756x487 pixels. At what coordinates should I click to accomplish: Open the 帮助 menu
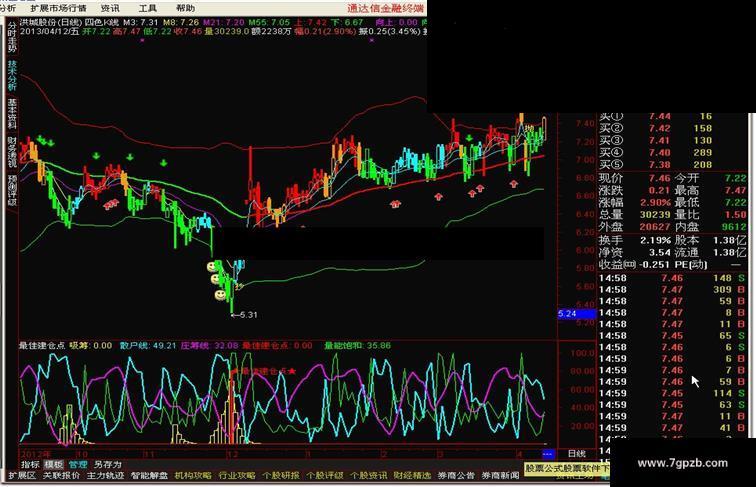coord(186,8)
